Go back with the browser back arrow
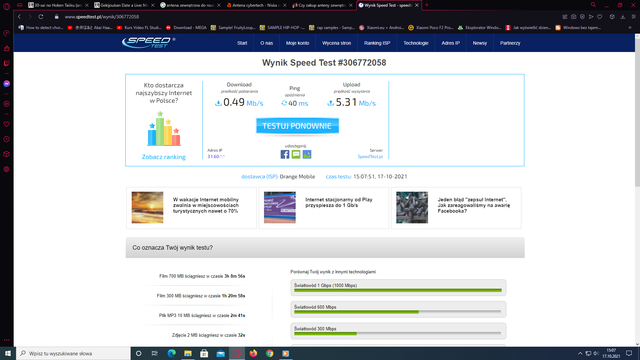The height and width of the screenshot is (360, 640). point(19,17)
